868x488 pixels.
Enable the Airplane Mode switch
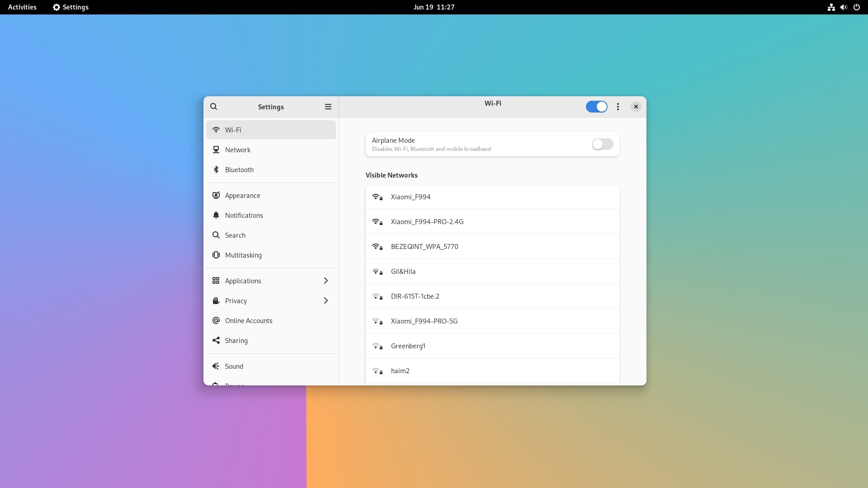[602, 144]
